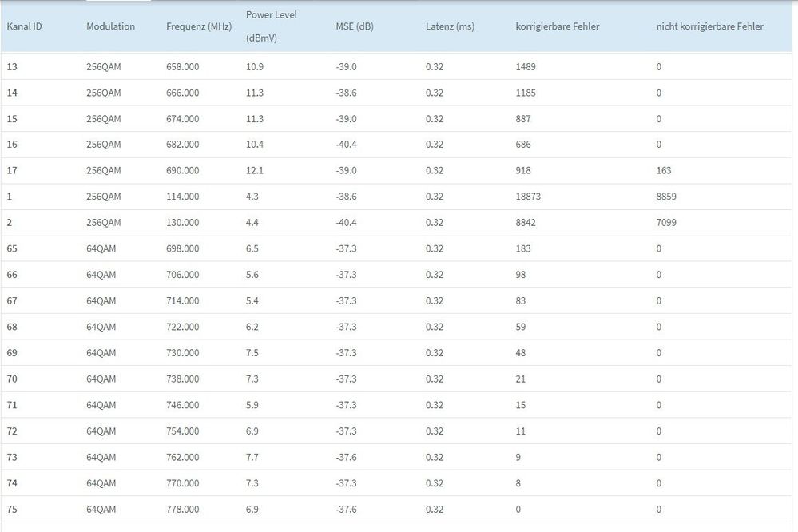Click the nicht korrigierbare Fehler column header
This screenshot has height=532, width=798.
(709, 26)
